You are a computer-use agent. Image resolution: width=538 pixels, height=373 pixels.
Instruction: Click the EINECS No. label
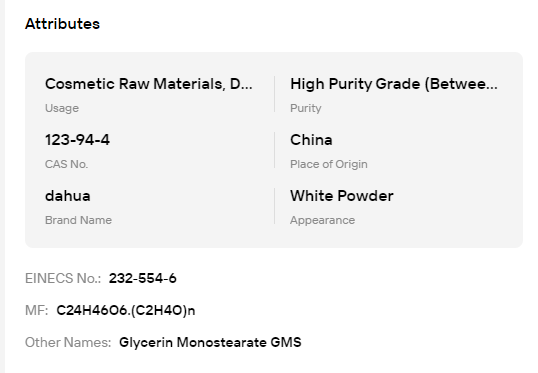(x=63, y=278)
